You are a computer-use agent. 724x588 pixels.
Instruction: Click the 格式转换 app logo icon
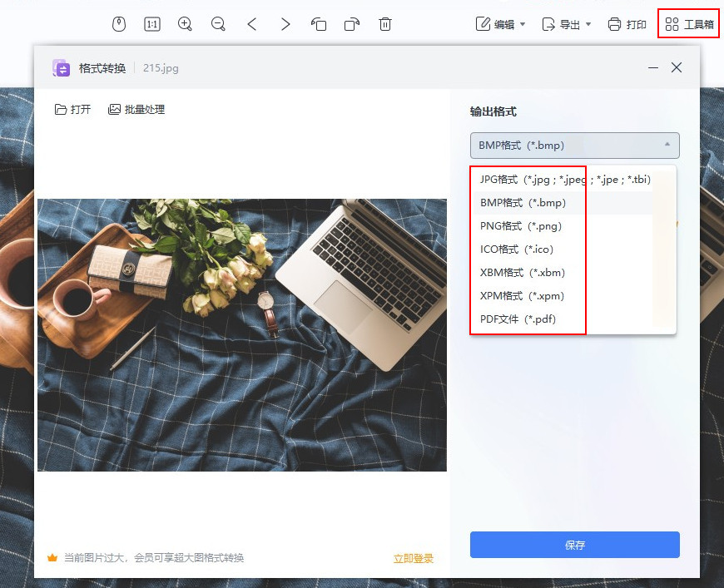tap(61, 68)
